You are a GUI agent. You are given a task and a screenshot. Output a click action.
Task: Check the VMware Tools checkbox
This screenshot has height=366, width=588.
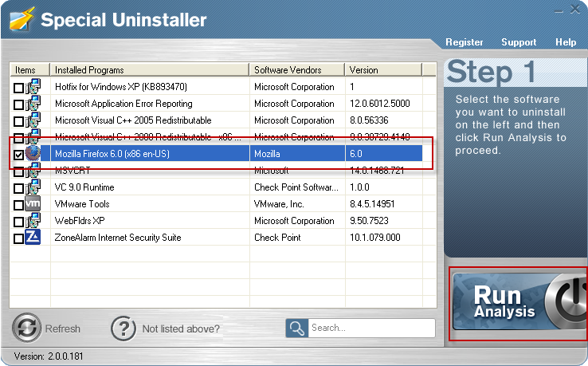coord(19,205)
